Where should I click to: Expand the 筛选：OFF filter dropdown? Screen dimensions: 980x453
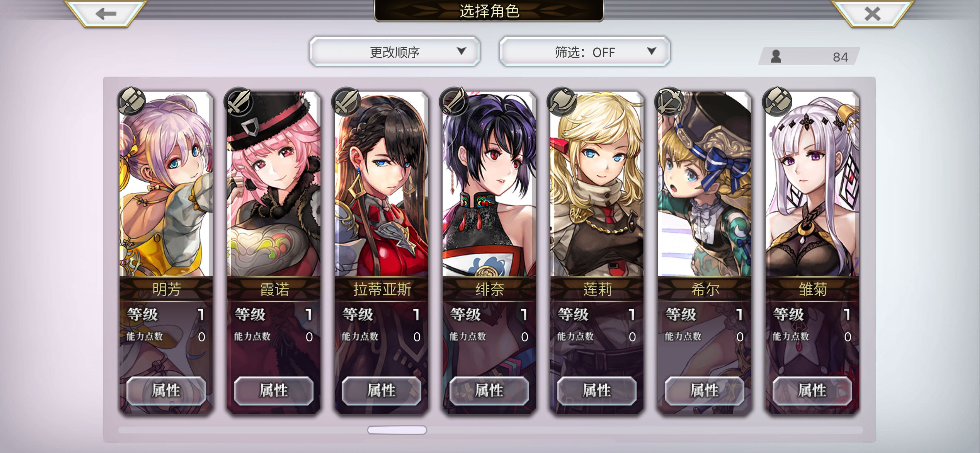pyautogui.click(x=585, y=51)
